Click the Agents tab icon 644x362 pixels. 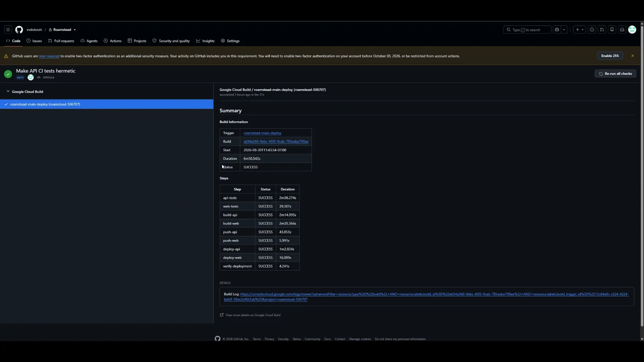tap(83, 41)
